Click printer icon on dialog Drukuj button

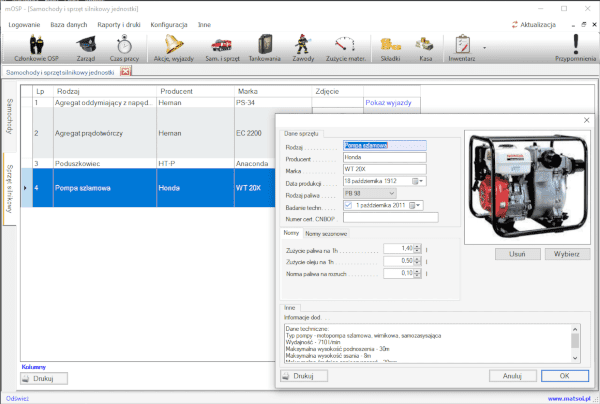[285, 376]
